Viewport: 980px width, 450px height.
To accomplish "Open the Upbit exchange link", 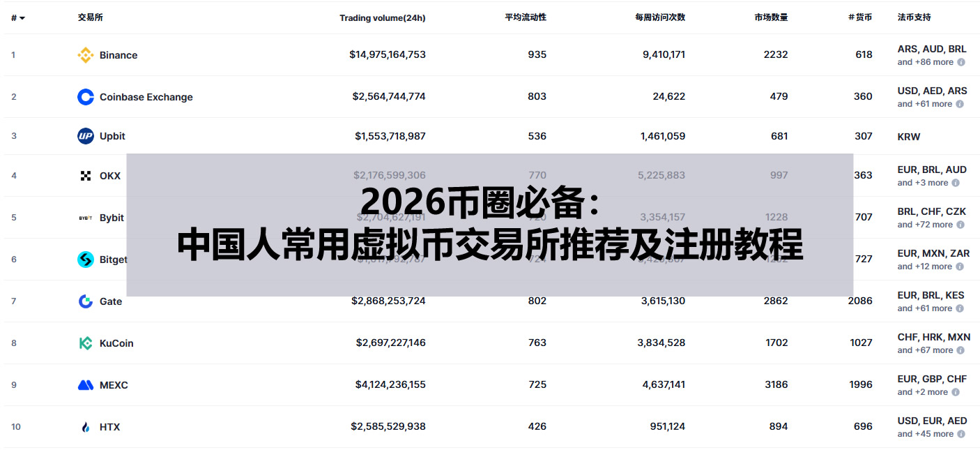I will click(112, 136).
